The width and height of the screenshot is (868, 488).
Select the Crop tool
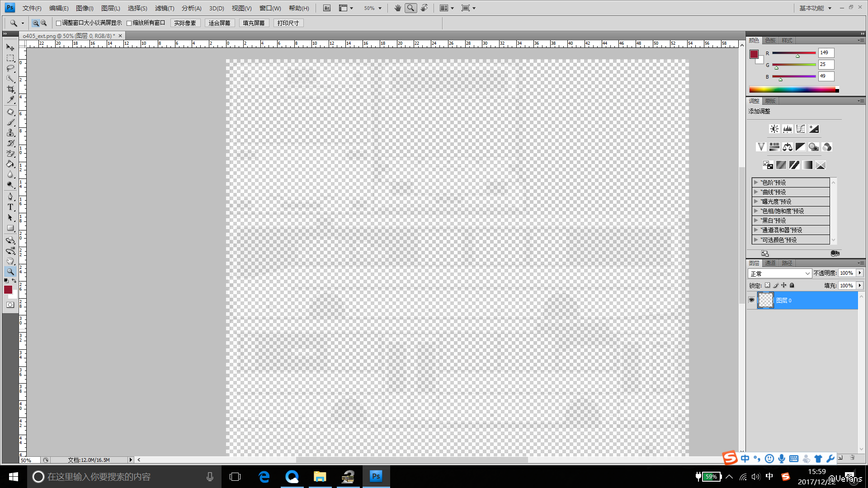pyautogui.click(x=10, y=89)
